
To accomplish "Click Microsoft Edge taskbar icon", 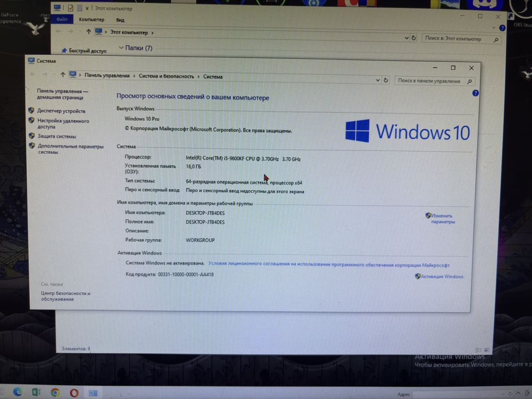I will click(x=18, y=392).
